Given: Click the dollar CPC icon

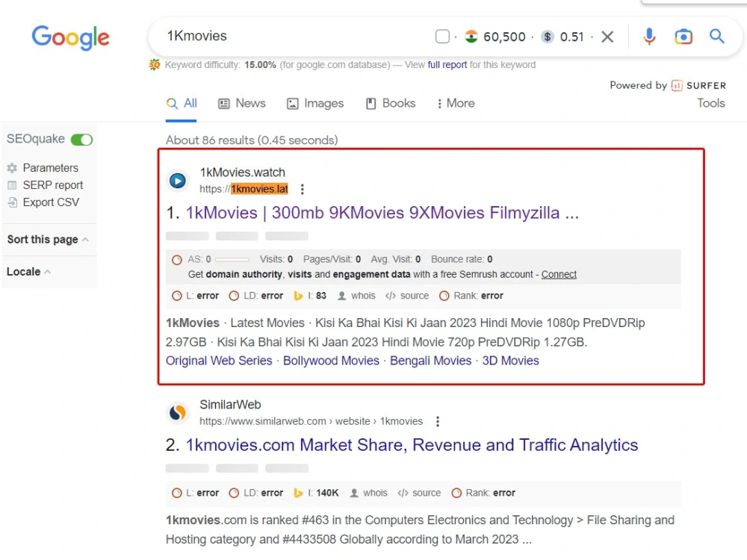Looking at the screenshot, I should (548, 37).
